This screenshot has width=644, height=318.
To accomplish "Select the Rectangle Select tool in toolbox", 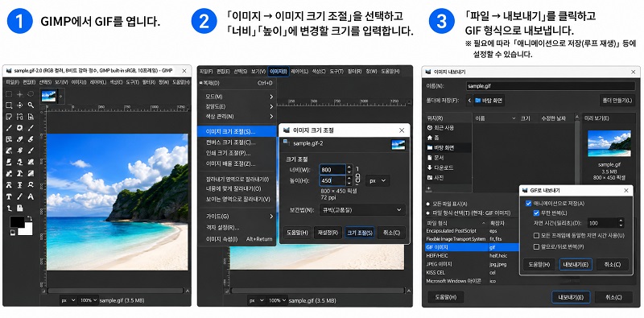I will click(9, 94).
